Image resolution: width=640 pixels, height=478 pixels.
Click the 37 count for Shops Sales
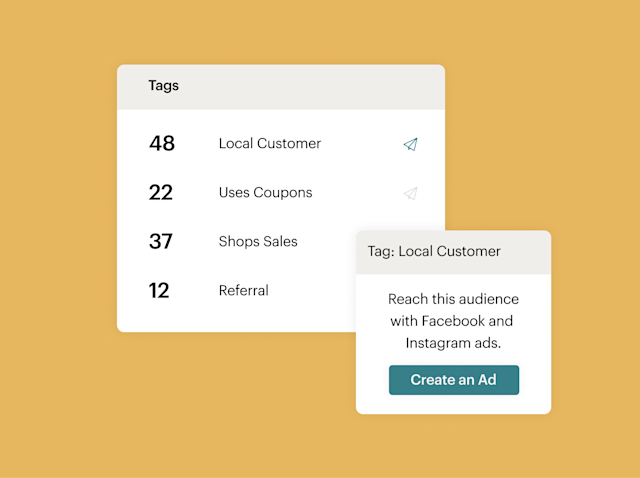coord(161,242)
